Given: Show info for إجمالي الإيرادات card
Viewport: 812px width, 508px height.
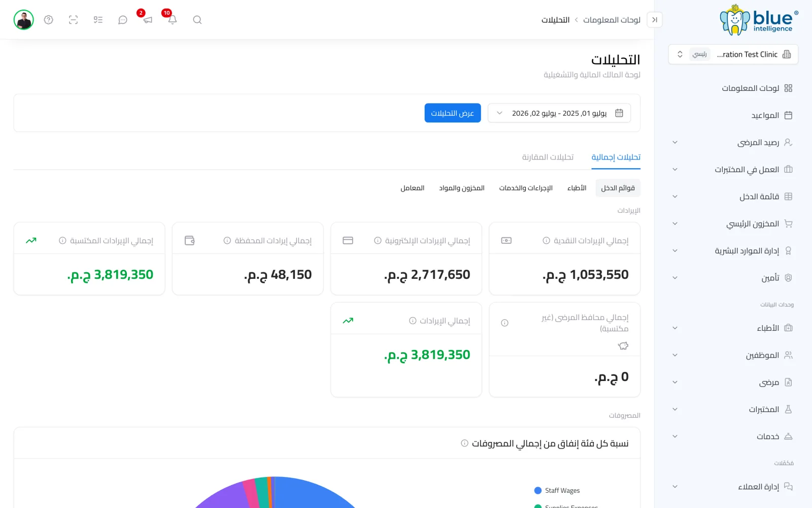Looking at the screenshot, I should pyautogui.click(x=413, y=321).
